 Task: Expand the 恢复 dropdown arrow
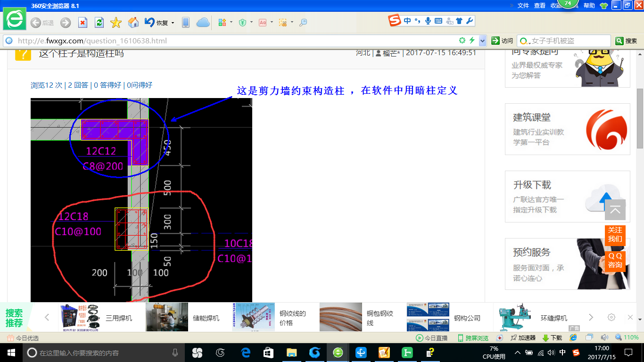click(173, 23)
